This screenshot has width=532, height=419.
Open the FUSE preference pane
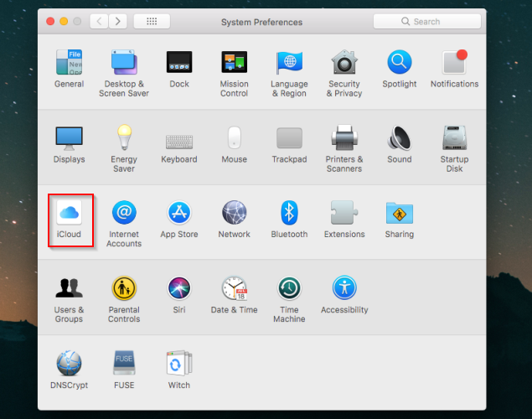124,364
